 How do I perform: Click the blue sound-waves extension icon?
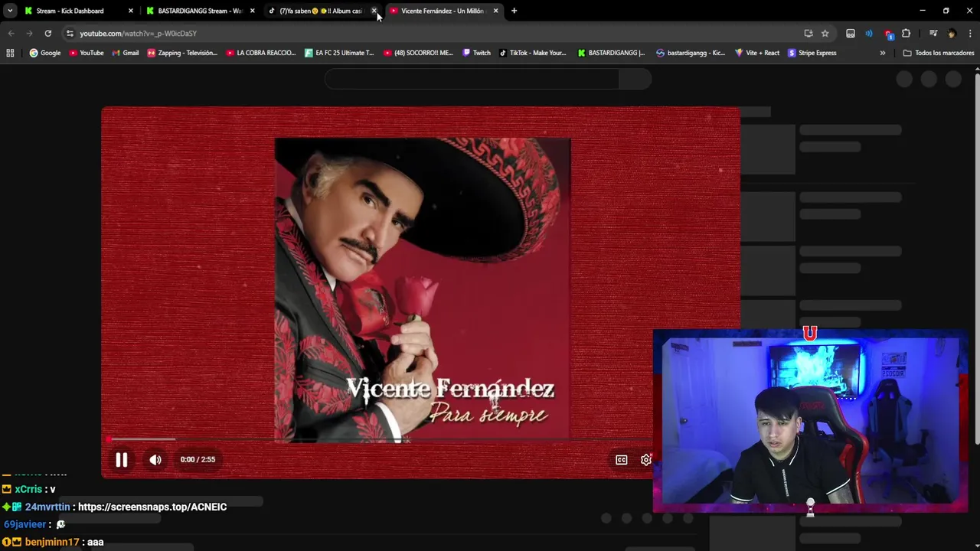pos(868,33)
